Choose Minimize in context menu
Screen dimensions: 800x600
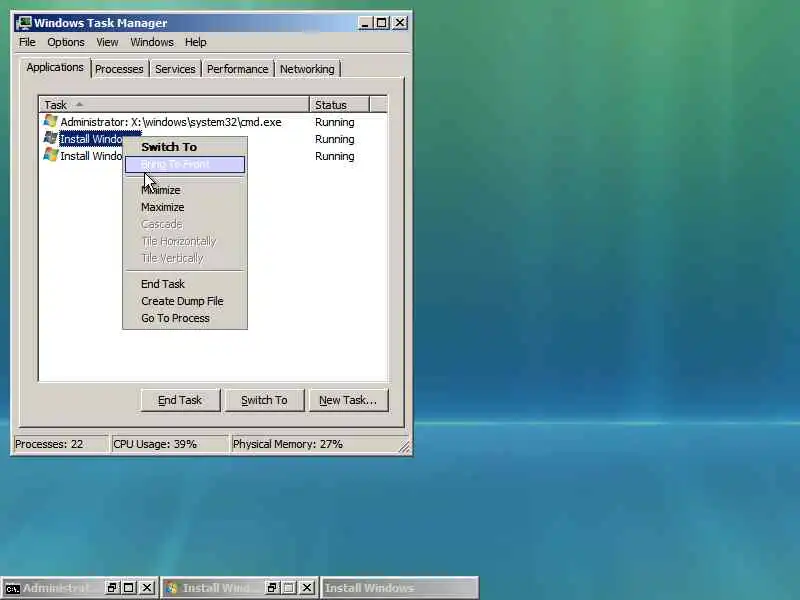tap(185, 190)
